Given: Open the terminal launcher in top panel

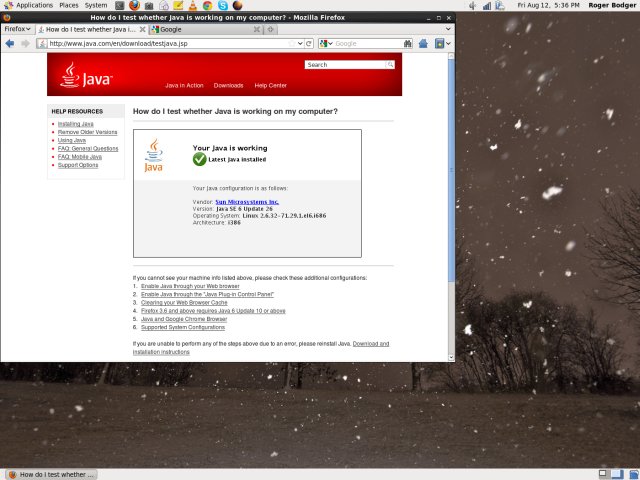Looking at the screenshot, I should (x=119, y=5).
